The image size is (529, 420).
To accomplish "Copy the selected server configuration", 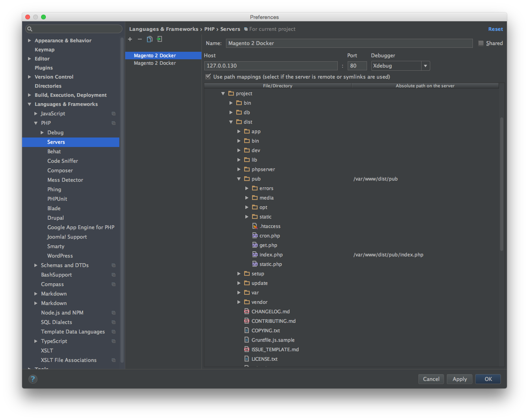I will (150, 39).
